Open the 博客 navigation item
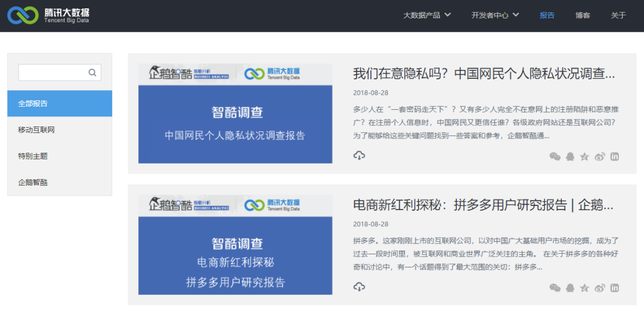 pos(583,15)
